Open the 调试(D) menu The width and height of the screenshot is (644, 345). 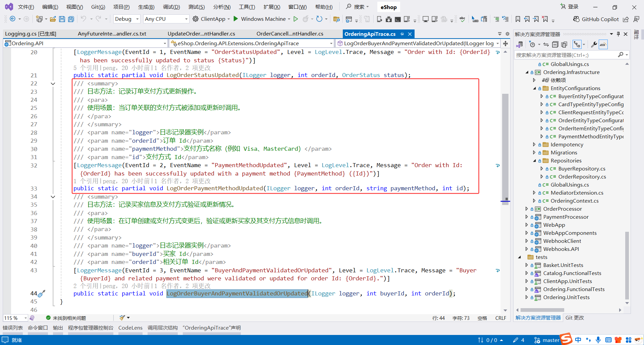171,7
